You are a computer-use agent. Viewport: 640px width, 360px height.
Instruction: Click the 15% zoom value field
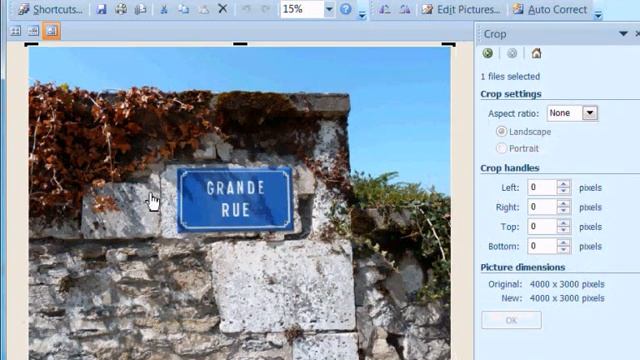(302, 9)
